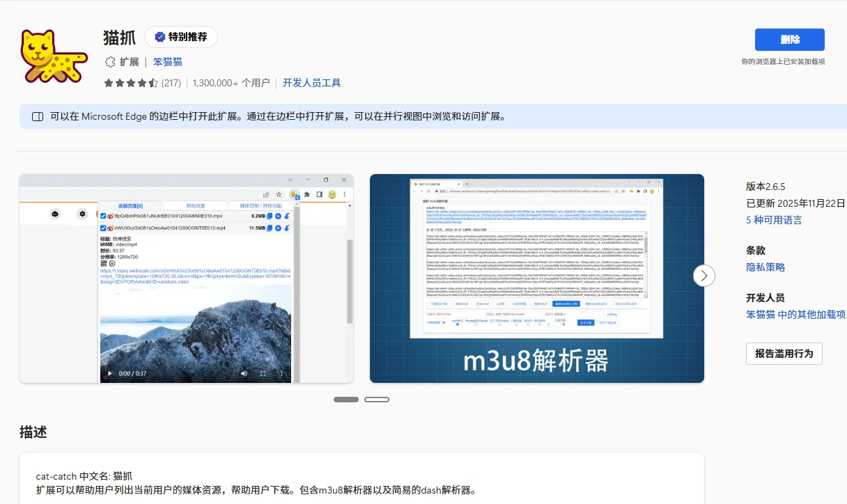Click the chevron dropdown in the window title bar
This screenshot has width=847, height=504.
click(290, 180)
